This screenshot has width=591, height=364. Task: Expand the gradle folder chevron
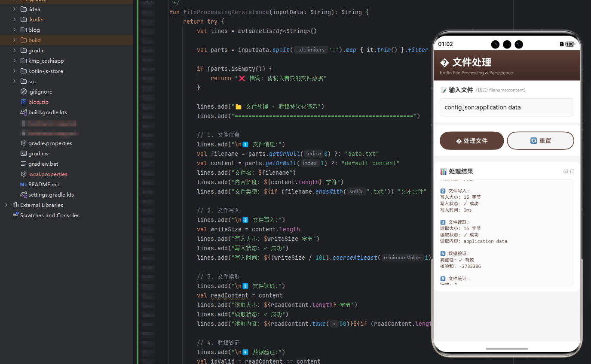point(15,50)
